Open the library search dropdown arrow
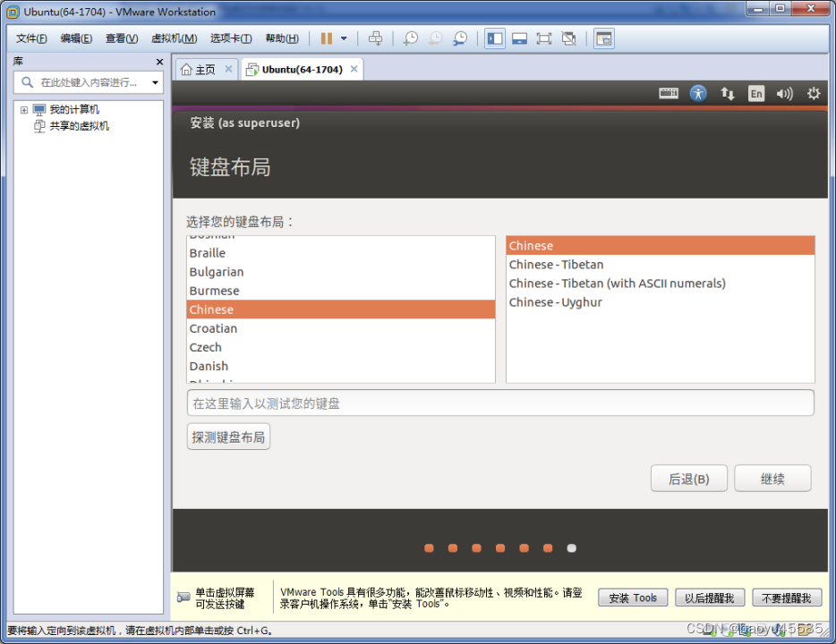The height and width of the screenshot is (644, 836). pos(155,82)
